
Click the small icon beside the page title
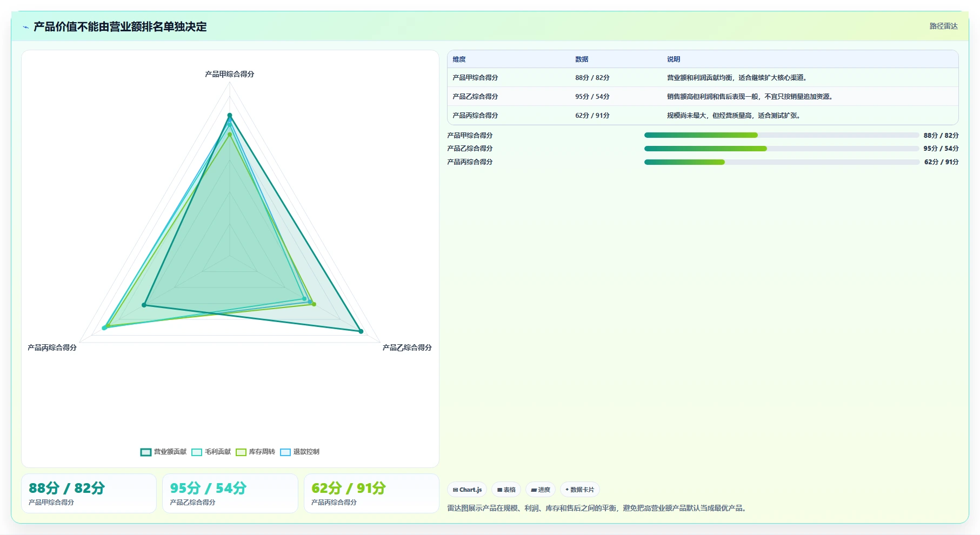click(x=25, y=27)
